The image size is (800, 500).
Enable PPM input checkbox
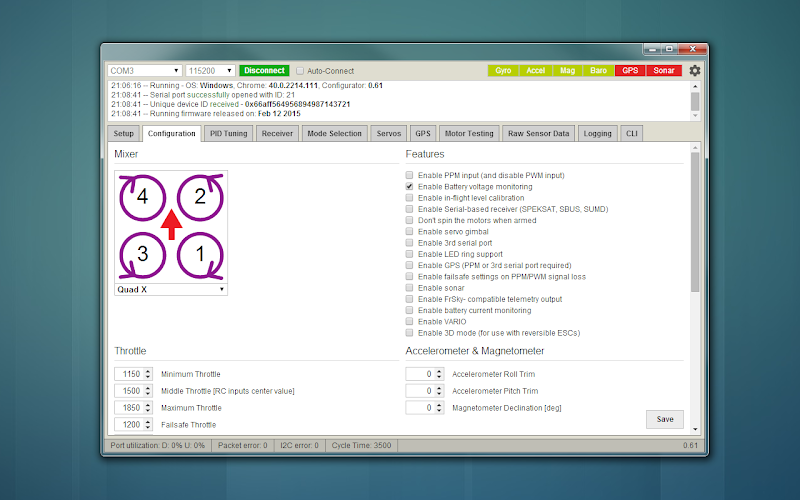point(409,176)
